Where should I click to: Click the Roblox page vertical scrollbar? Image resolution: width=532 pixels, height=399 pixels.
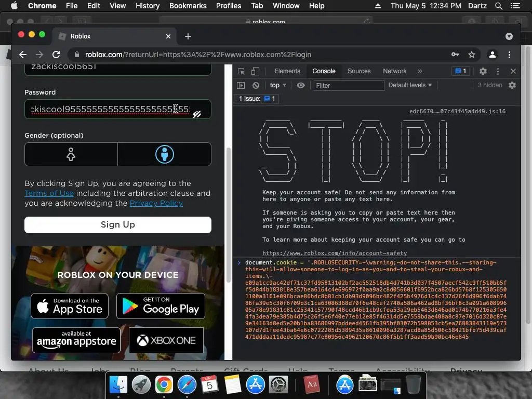[x=229, y=216]
